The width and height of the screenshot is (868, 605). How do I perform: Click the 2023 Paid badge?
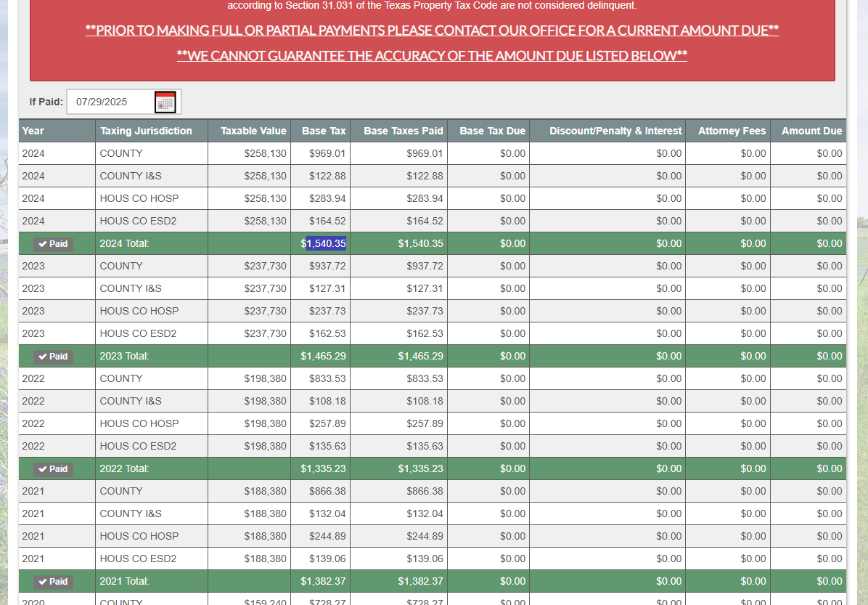pos(53,357)
